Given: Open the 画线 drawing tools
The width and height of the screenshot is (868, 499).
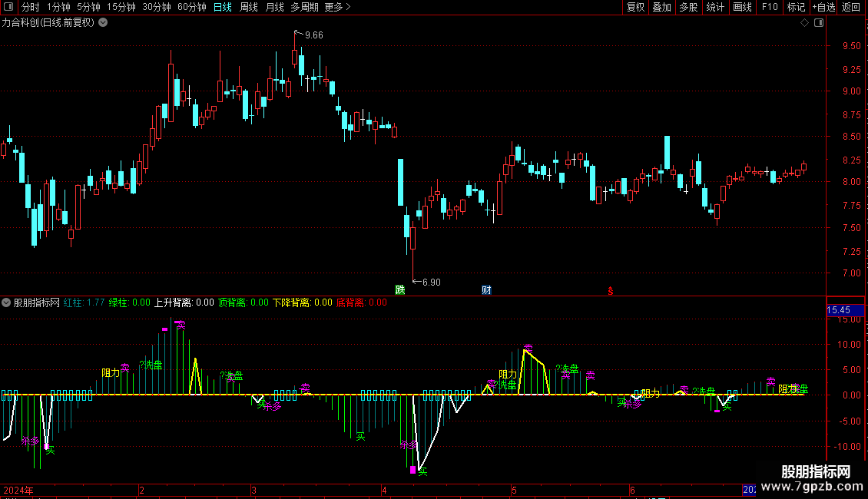Looking at the screenshot, I should tap(742, 7).
